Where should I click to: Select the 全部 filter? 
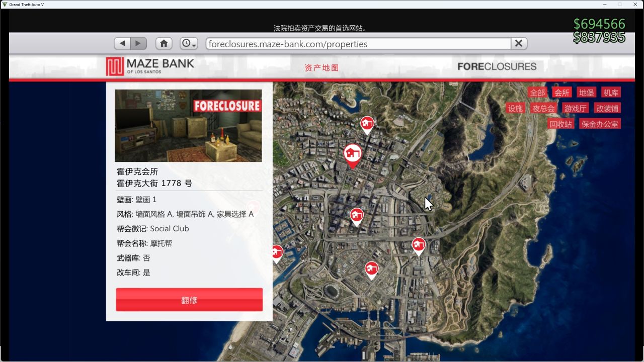pyautogui.click(x=537, y=93)
